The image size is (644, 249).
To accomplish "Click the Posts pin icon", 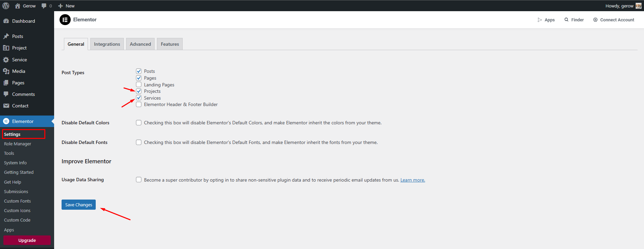I will [x=6, y=36].
